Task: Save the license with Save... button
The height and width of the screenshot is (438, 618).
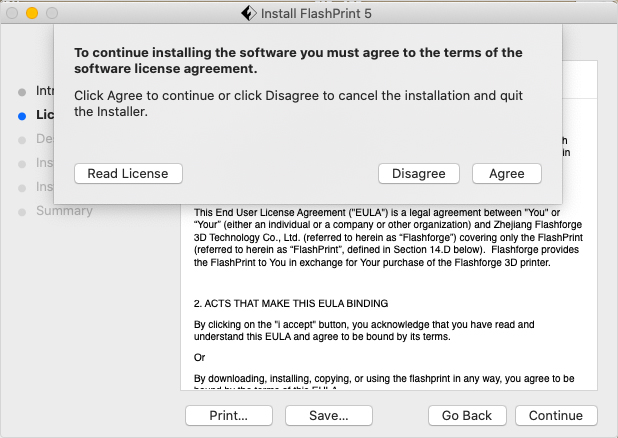Action: click(x=328, y=415)
